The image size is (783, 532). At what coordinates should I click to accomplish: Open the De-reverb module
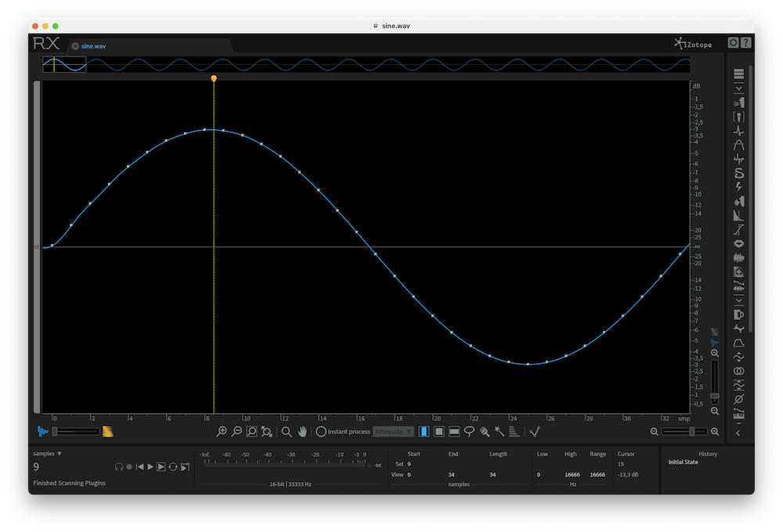click(x=738, y=216)
